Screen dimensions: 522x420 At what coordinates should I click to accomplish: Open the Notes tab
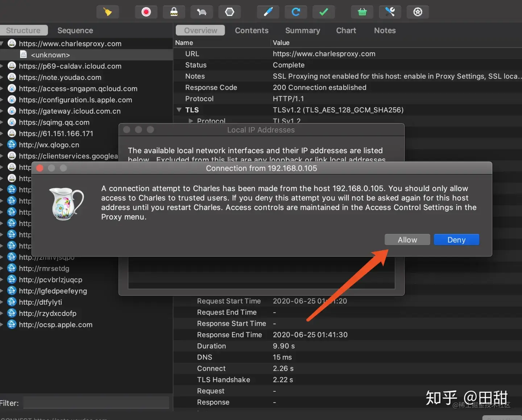coord(385,30)
